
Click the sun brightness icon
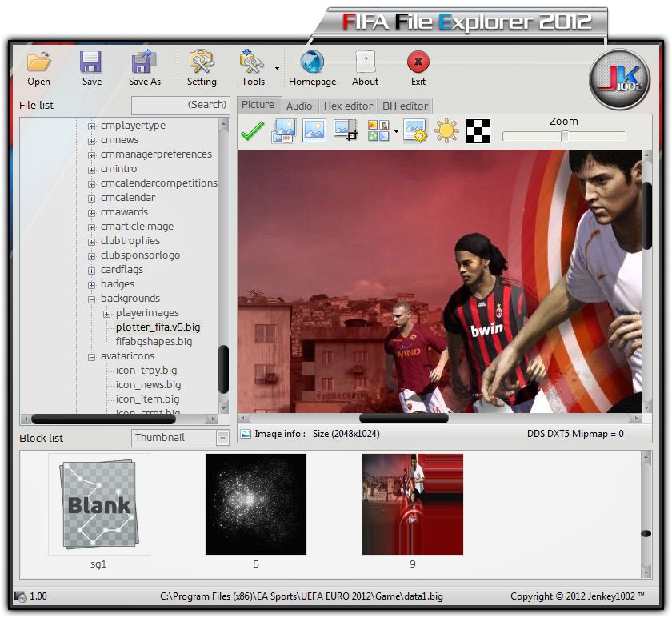(446, 131)
